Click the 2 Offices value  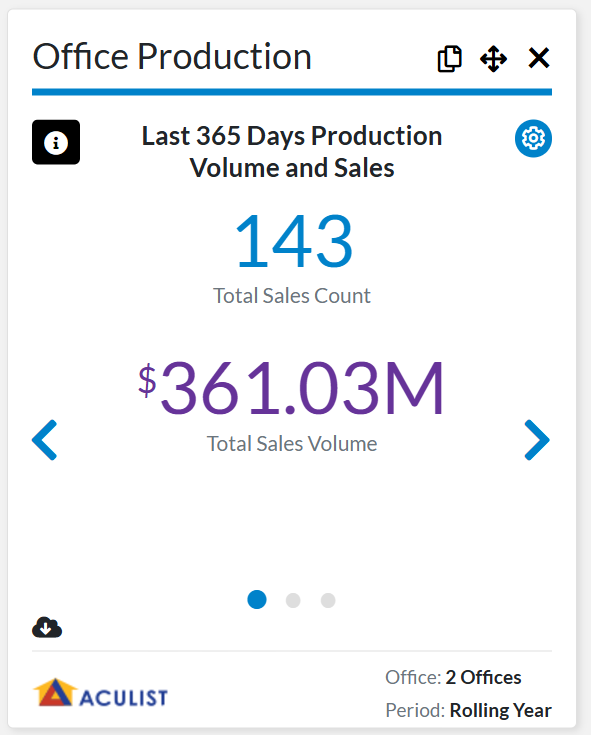pos(483,677)
